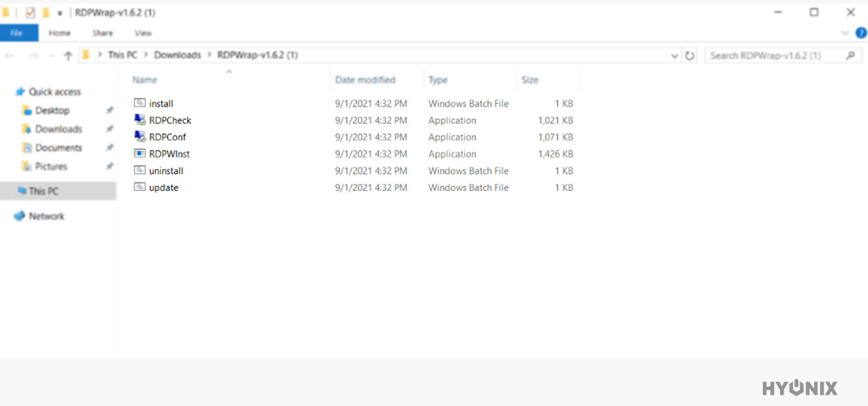Open the File menu tab
The width and height of the screenshot is (868, 406).
[x=17, y=33]
